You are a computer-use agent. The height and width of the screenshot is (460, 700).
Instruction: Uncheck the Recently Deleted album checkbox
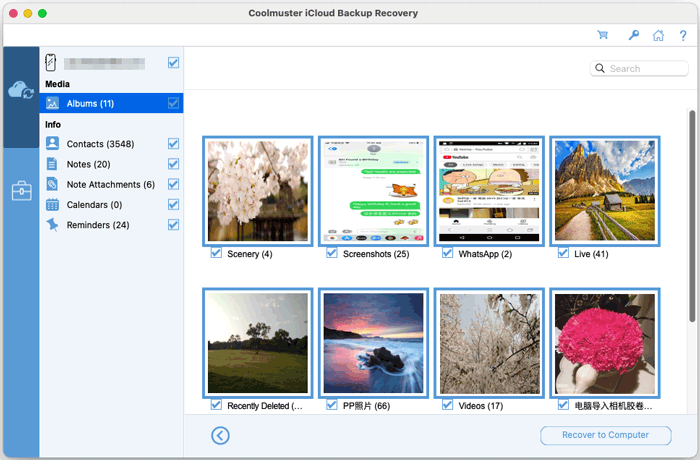pyautogui.click(x=216, y=405)
